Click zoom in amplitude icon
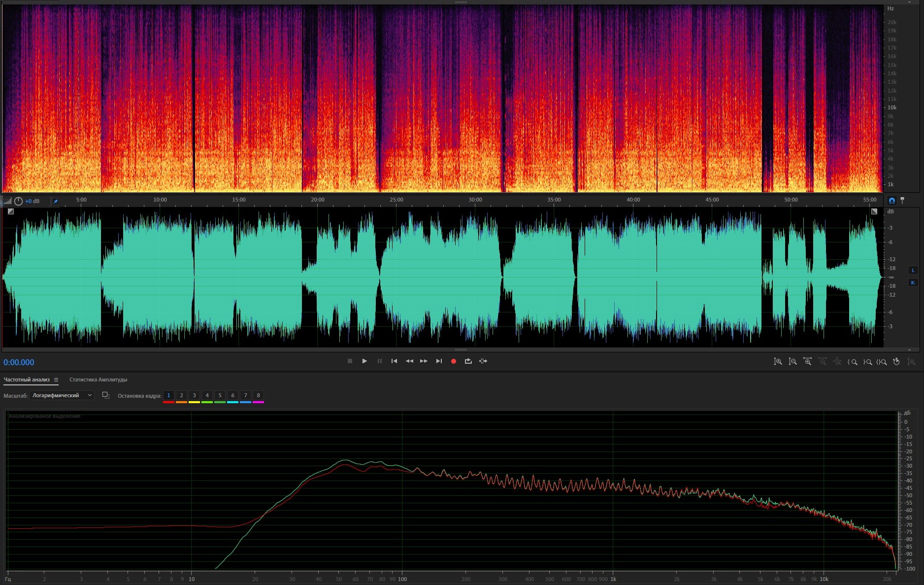The height and width of the screenshot is (585, 924). click(x=778, y=362)
